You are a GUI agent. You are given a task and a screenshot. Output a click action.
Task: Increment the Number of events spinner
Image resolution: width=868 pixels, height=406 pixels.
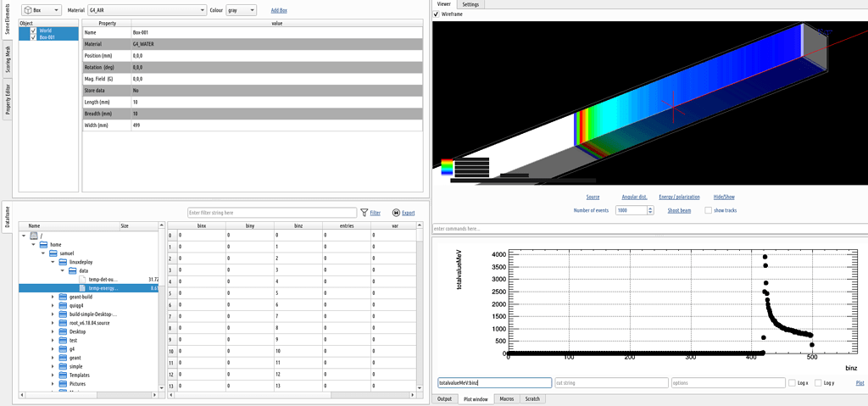650,208
